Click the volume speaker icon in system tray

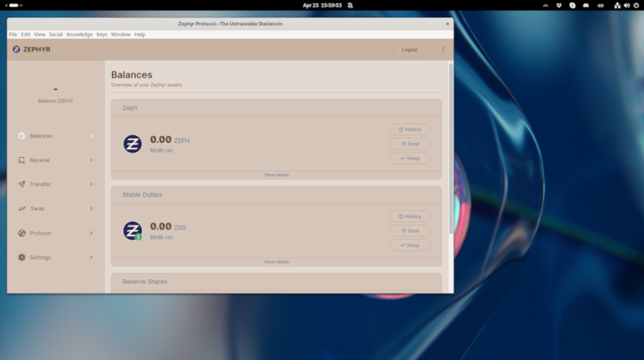(627, 6)
